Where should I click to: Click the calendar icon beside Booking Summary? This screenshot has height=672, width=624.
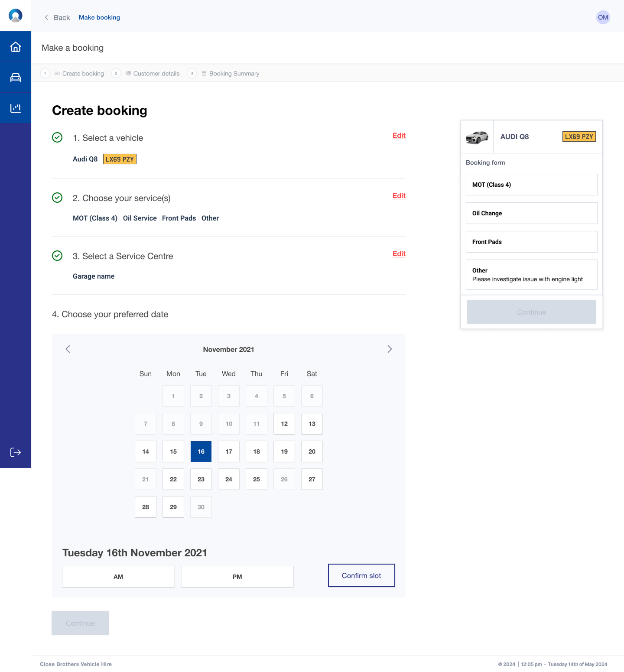pos(204,73)
